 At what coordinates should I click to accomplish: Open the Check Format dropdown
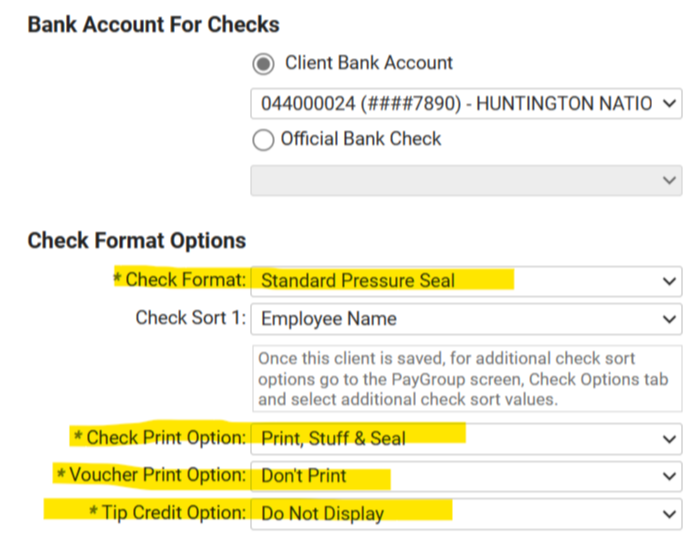click(x=465, y=281)
